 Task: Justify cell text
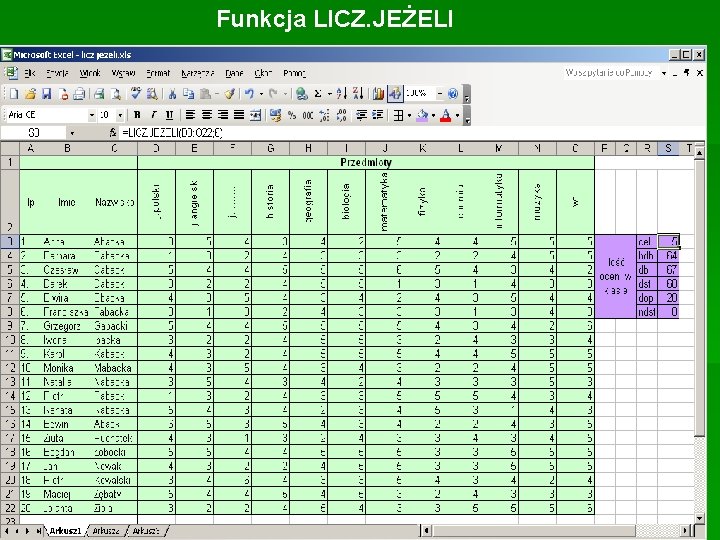coord(239,115)
